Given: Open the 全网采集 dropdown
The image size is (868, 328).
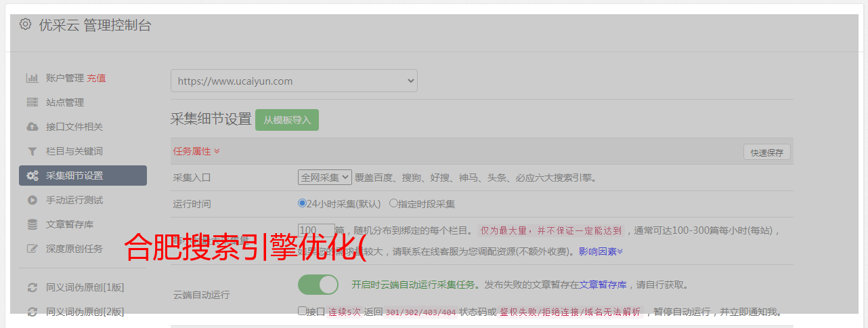Looking at the screenshot, I should pos(325,177).
